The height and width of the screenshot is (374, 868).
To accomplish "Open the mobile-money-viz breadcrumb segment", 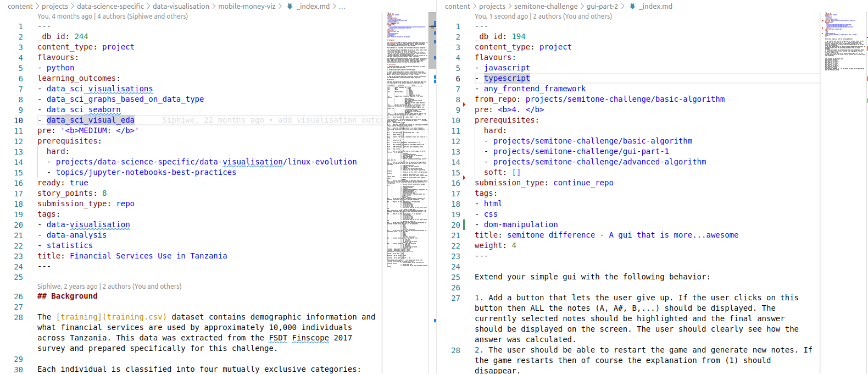I will coord(247,7).
